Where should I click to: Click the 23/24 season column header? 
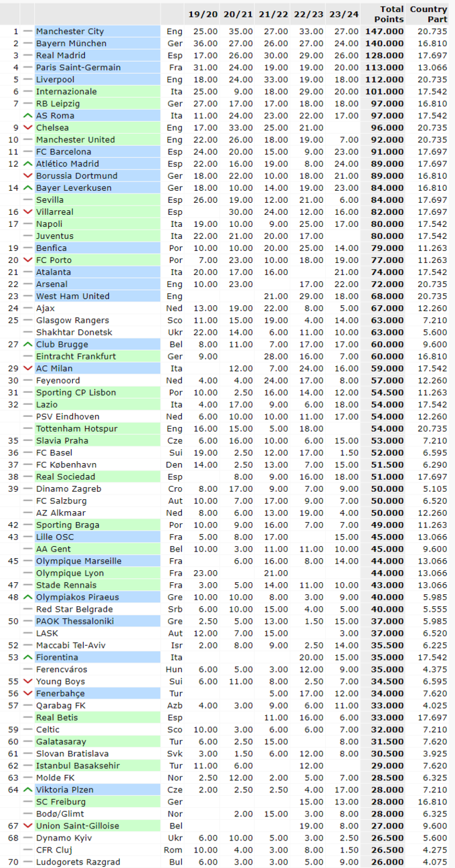click(x=344, y=14)
